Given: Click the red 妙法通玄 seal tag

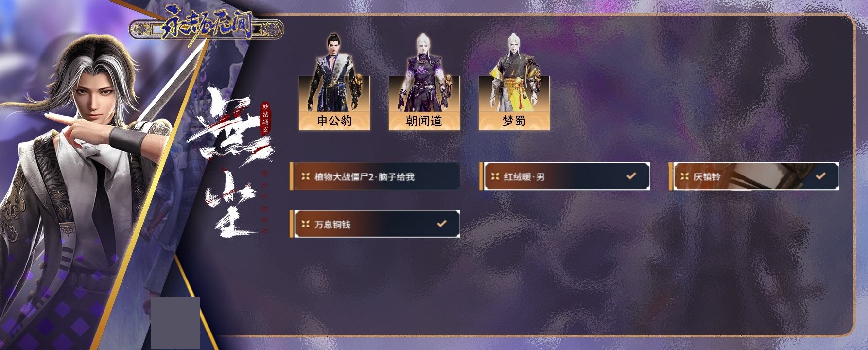Looking at the screenshot, I should [265, 118].
